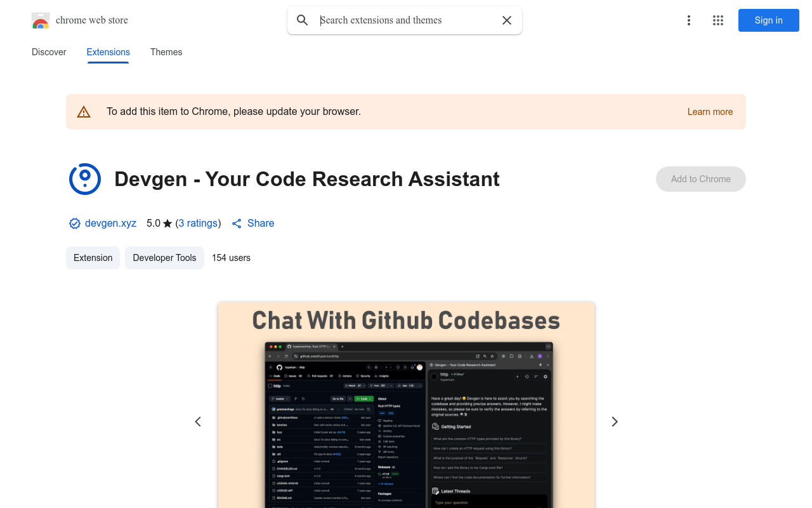Open the Chat With Github Codebases screenshot
Screen dimensions: 812x508
(406, 405)
